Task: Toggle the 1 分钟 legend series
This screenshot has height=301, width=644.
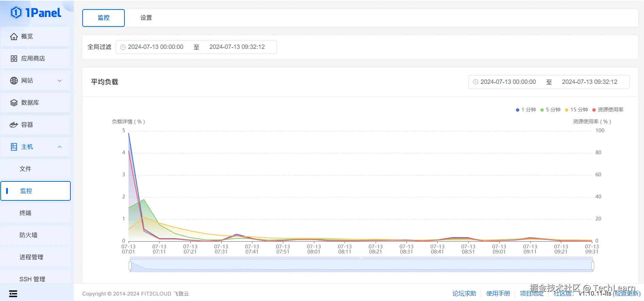Action: [526, 110]
